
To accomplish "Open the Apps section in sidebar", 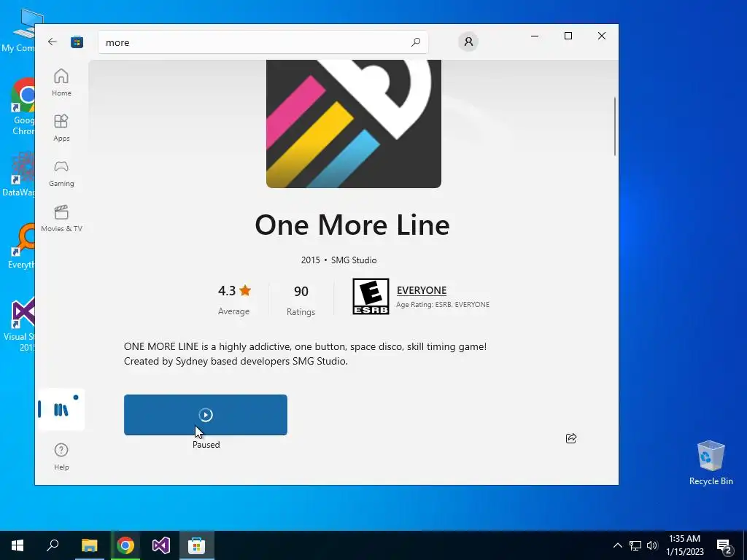I will (61, 128).
